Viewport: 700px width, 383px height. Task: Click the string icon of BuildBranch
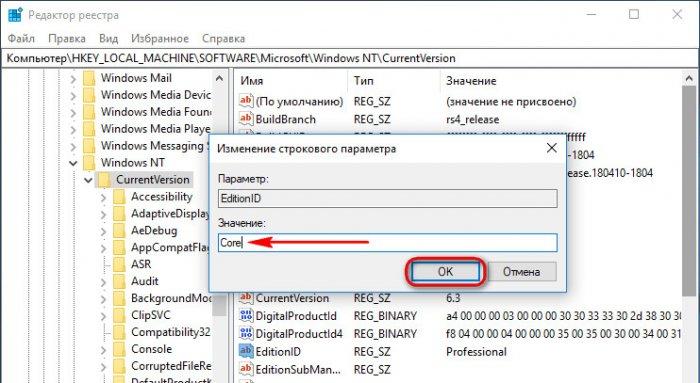(x=246, y=119)
